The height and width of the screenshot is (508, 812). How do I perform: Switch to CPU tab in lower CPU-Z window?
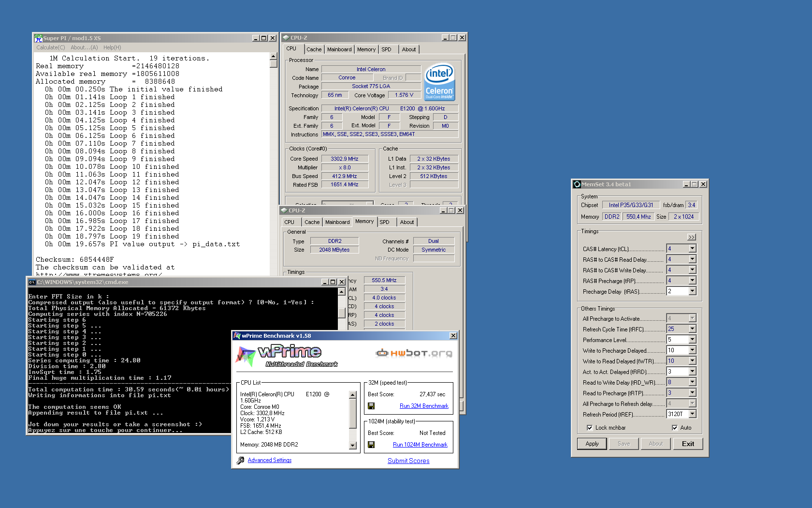click(290, 222)
